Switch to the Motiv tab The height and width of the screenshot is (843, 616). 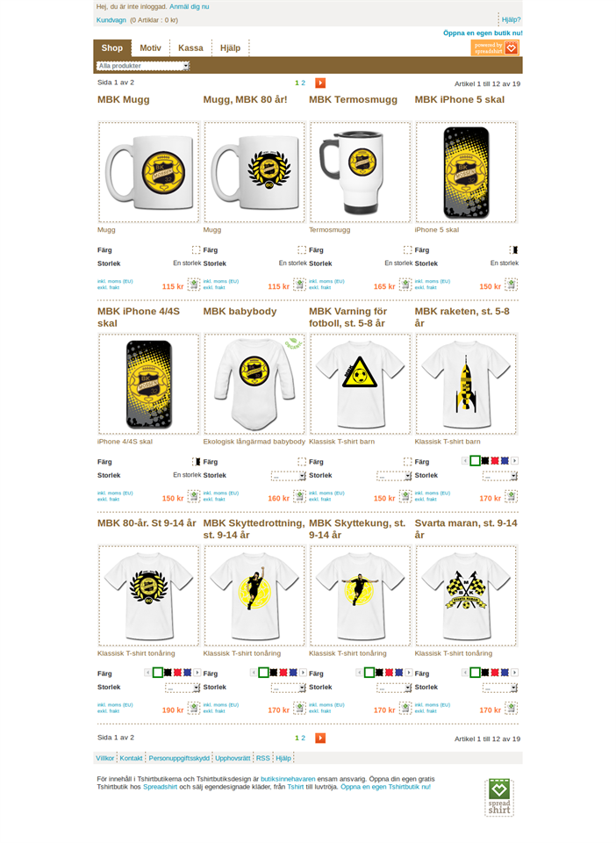tap(150, 47)
